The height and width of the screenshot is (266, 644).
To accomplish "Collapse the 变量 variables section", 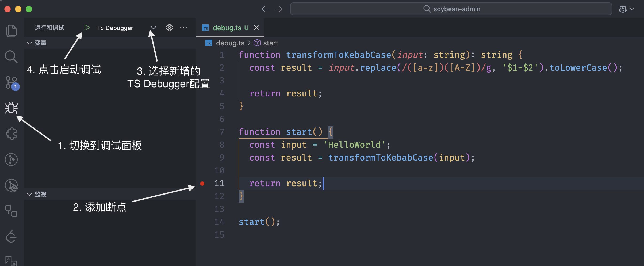I will pyautogui.click(x=29, y=43).
